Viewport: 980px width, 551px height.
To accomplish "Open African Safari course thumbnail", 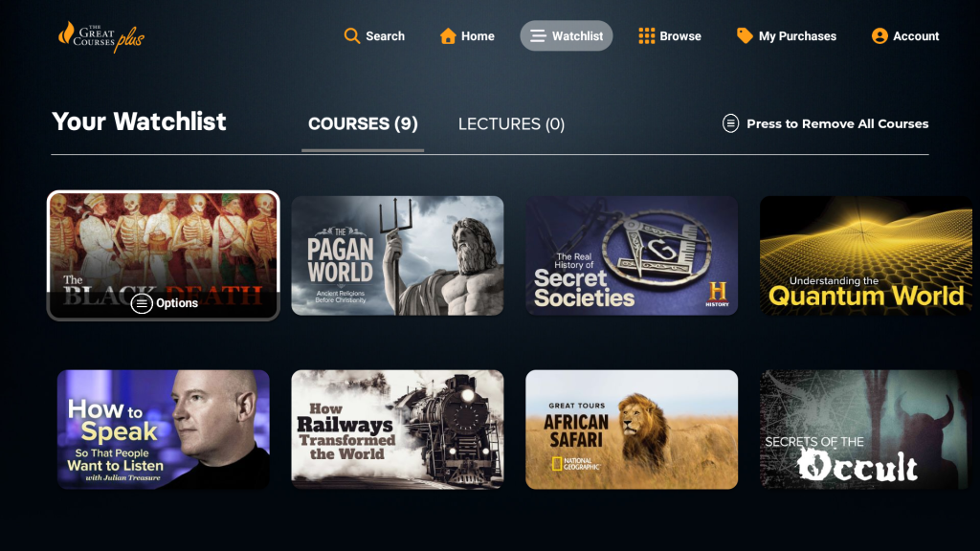I will pyautogui.click(x=632, y=430).
